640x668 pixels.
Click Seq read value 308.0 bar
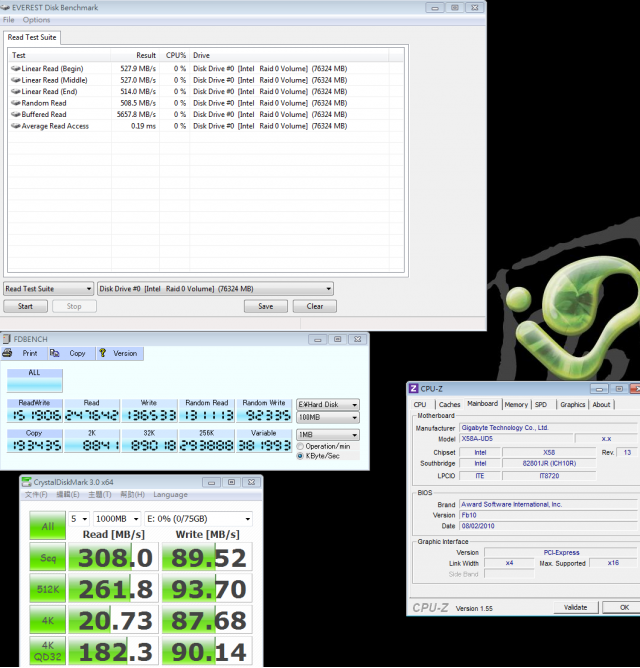tap(113, 557)
